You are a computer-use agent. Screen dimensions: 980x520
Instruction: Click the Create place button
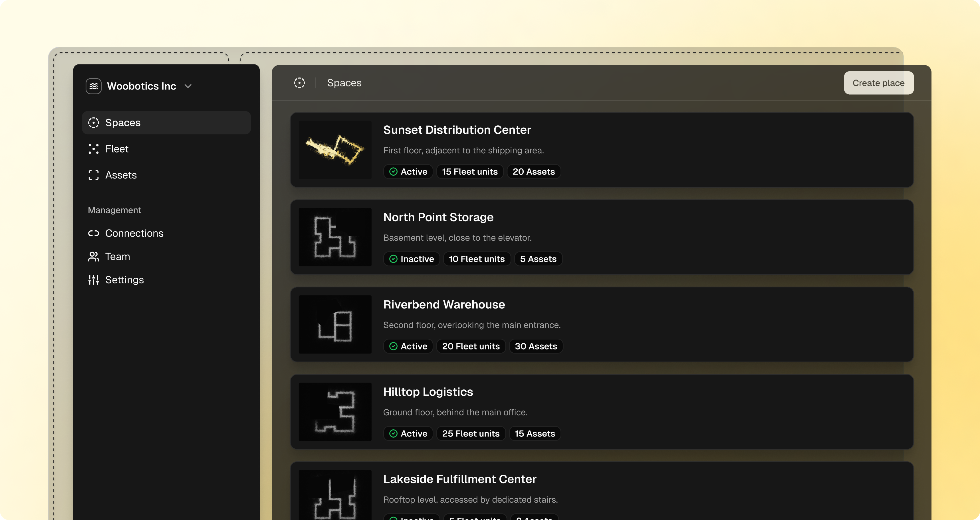(x=879, y=83)
